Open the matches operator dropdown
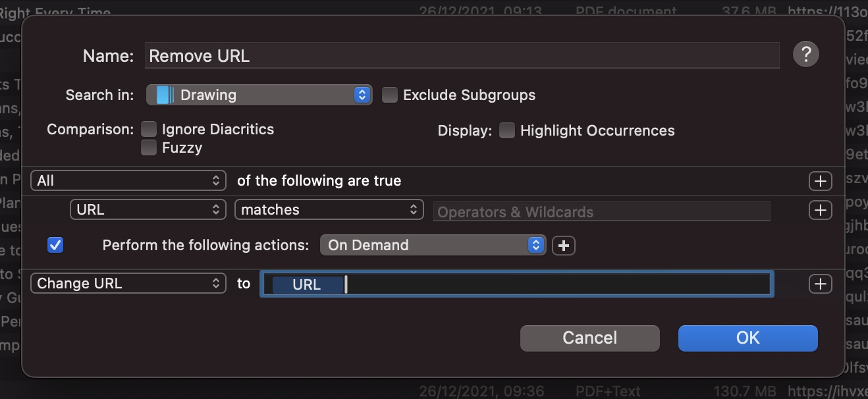The height and width of the screenshot is (399, 868). click(x=329, y=210)
